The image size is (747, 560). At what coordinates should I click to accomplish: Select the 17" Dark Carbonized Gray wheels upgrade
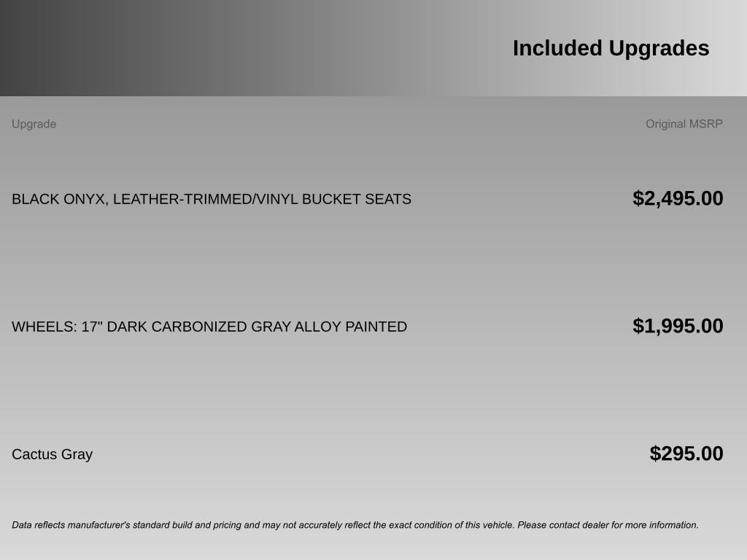tap(209, 327)
